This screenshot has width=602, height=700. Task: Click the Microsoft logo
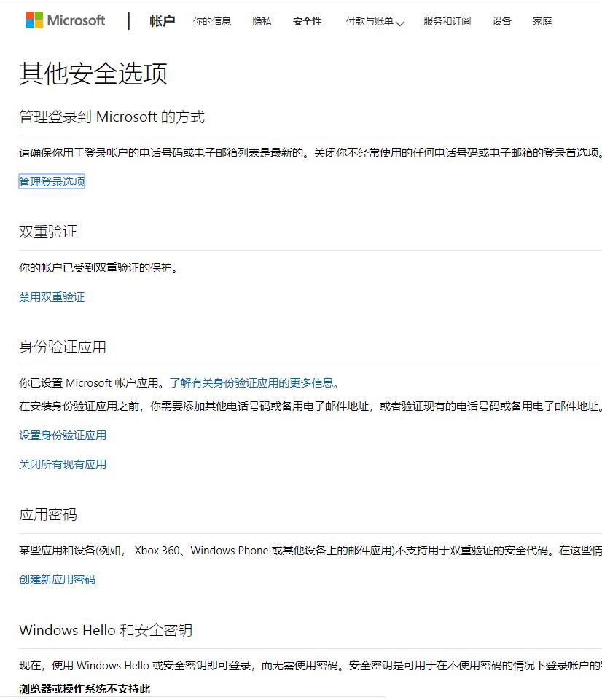coord(66,20)
